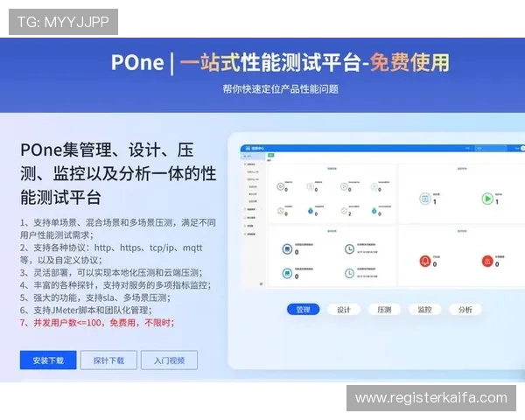Click the red lock icon in dashboard preview
Image resolution: width=525 pixels, height=420 pixels.
coord(487,261)
